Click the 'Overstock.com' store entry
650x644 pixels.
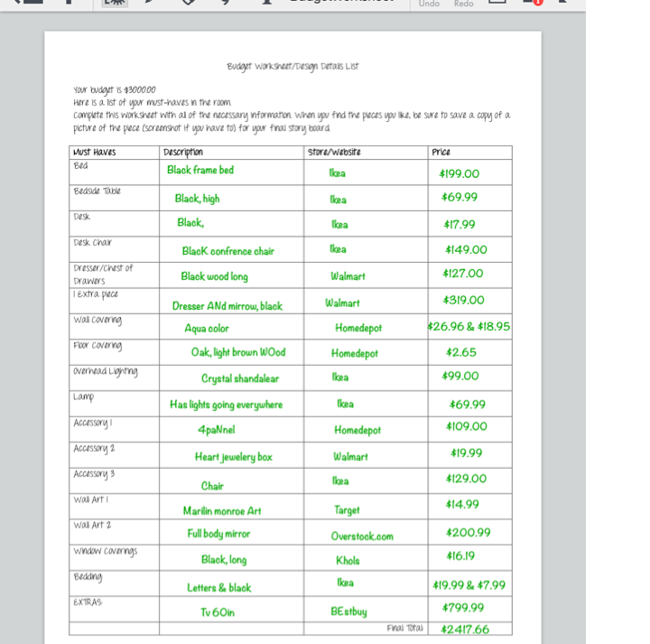coord(361,537)
